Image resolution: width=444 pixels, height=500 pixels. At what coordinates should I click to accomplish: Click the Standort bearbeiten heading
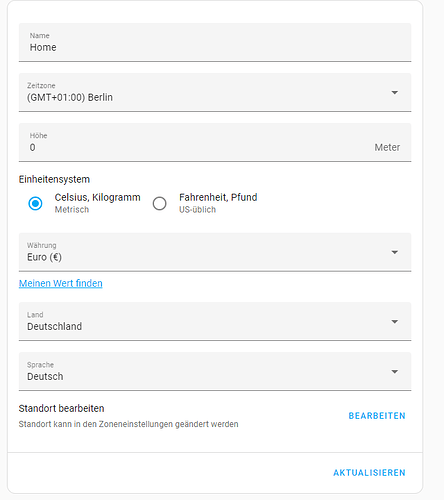point(61,408)
